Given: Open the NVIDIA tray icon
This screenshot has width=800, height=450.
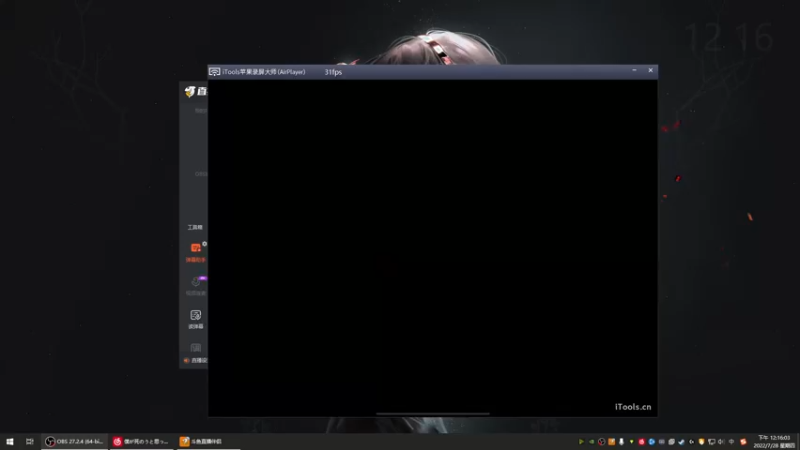Looking at the screenshot, I should (x=591, y=442).
